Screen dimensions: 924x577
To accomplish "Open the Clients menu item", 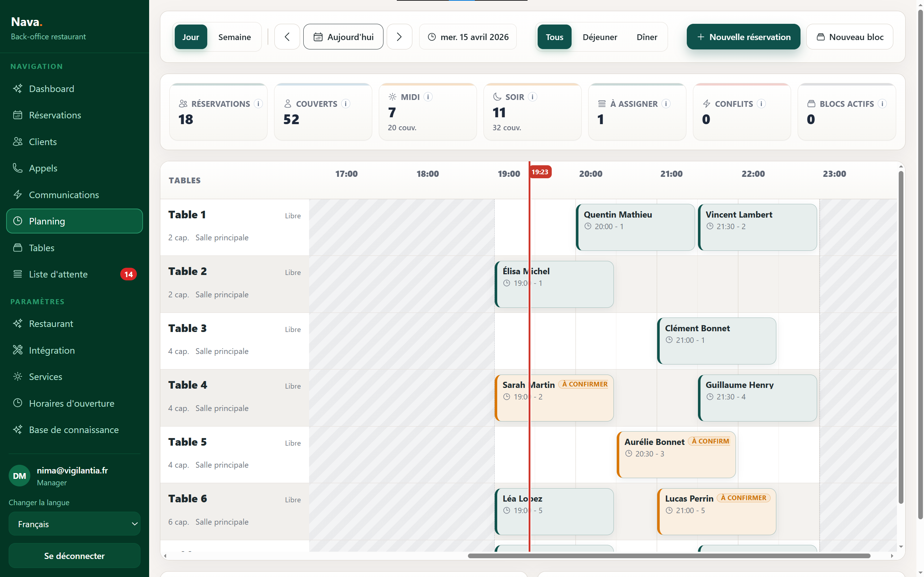I will click(74, 141).
